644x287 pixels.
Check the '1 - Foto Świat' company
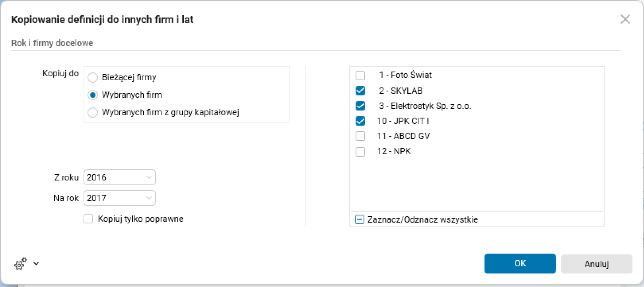(360, 75)
